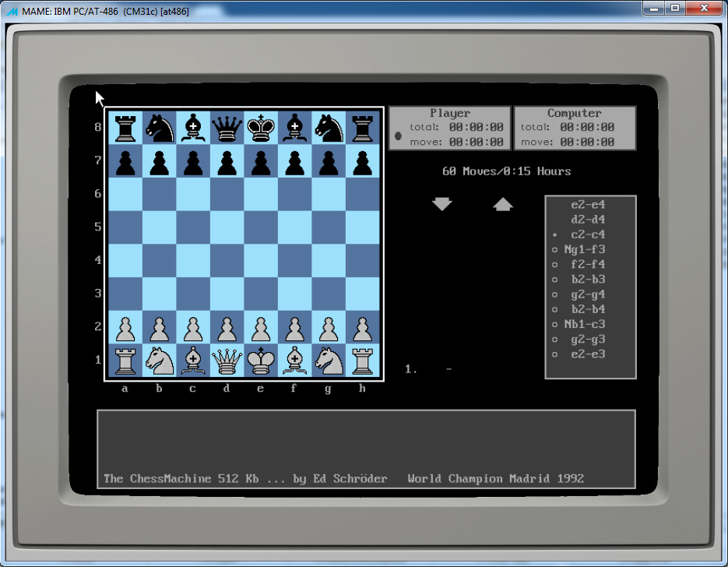Select the white pawn on e2
This screenshot has width=728, height=567.
261,329
